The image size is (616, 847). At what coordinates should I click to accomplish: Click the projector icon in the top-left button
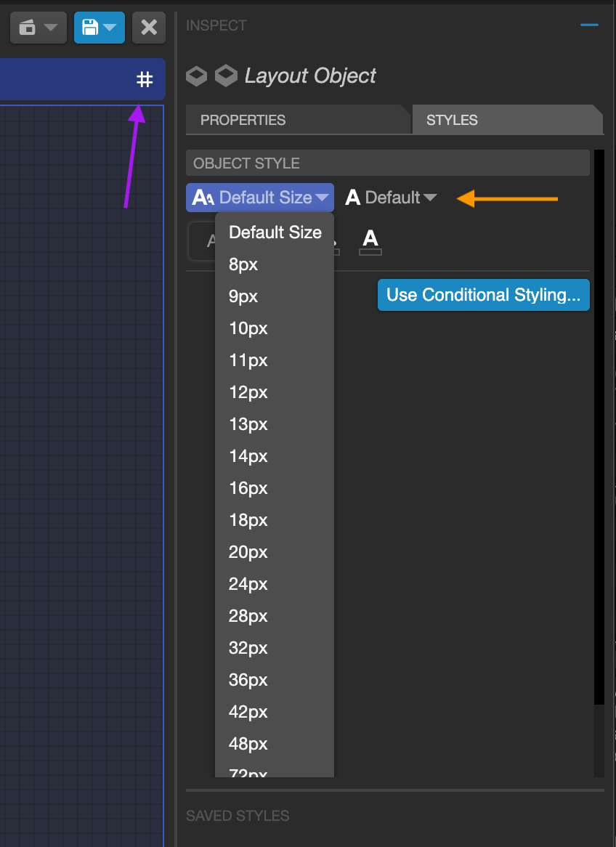coord(28,28)
